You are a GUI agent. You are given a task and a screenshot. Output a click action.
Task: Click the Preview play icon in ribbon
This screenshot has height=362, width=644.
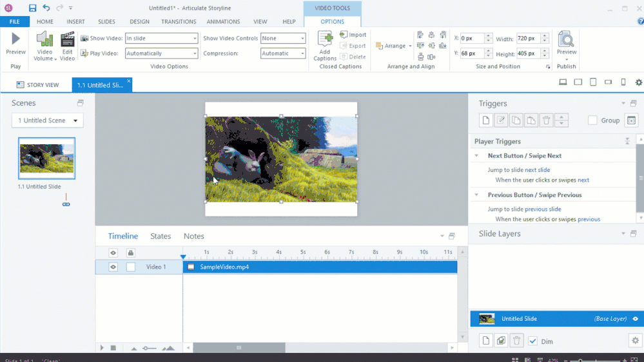(15, 44)
